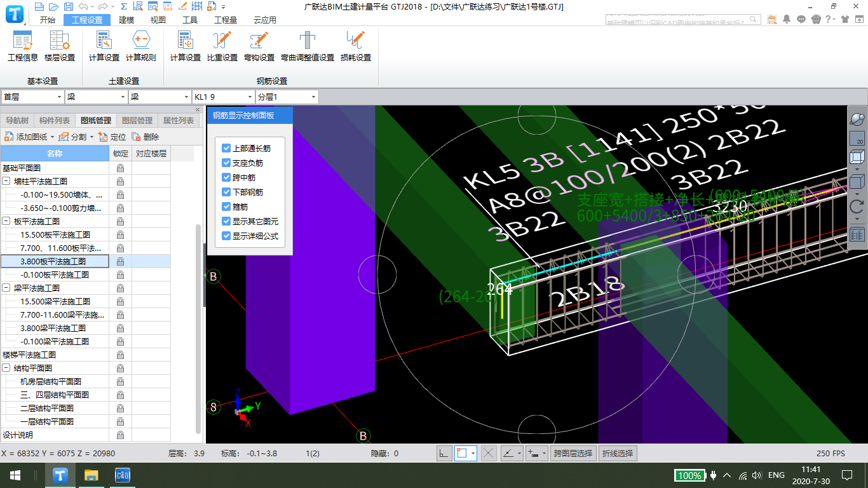Switch to 工程量 ribbon tab
This screenshot has width=868, height=488.
(x=226, y=20)
